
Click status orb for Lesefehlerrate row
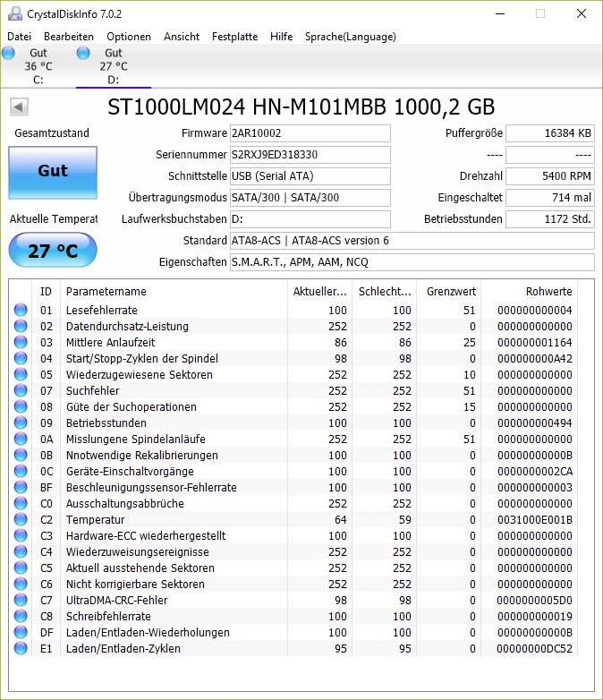(x=21, y=310)
